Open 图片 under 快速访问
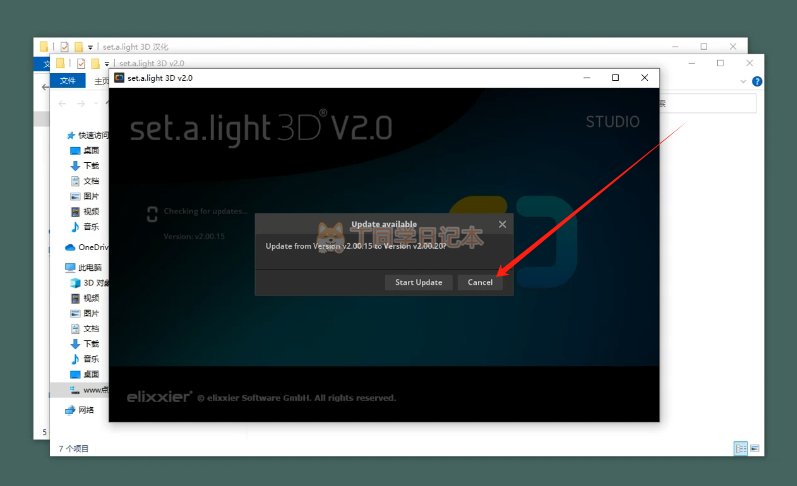The image size is (797, 486). pos(84,196)
